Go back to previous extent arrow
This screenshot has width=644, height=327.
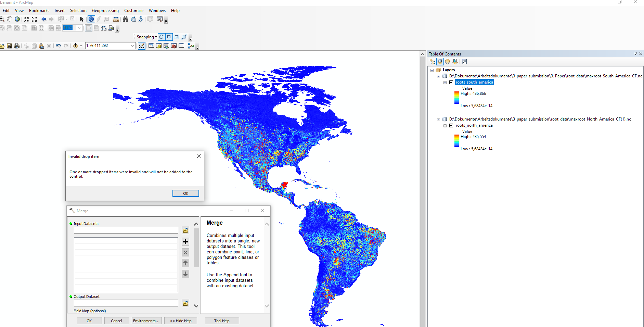(44, 19)
